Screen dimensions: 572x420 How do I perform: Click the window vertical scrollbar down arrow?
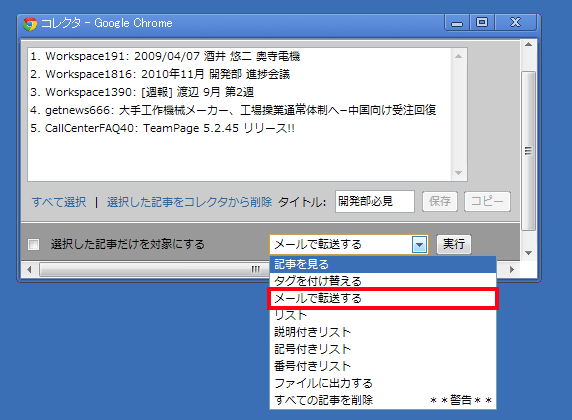click(528, 253)
